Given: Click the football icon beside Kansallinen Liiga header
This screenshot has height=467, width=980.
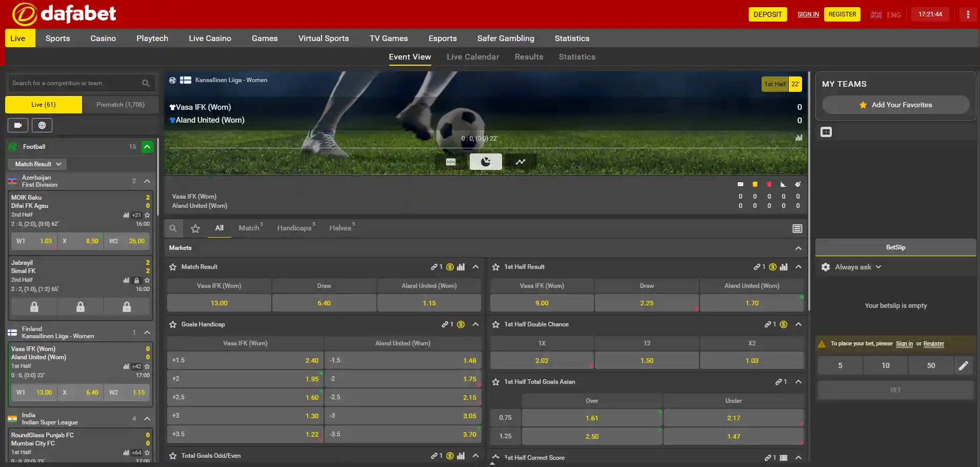Looking at the screenshot, I should click(173, 80).
